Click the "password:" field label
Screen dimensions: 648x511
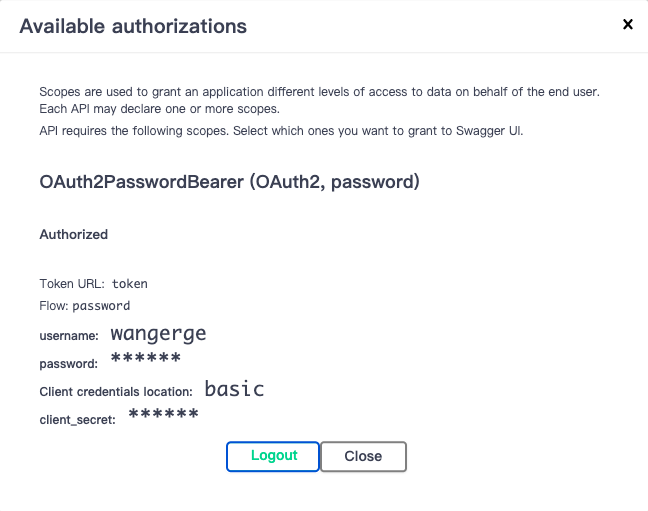coord(68,364)
